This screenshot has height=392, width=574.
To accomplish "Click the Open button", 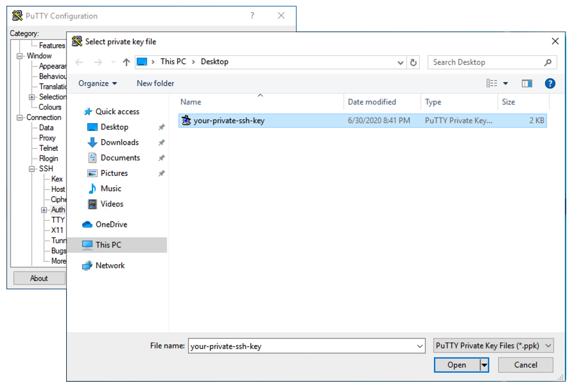I will [x=457, y=365].
